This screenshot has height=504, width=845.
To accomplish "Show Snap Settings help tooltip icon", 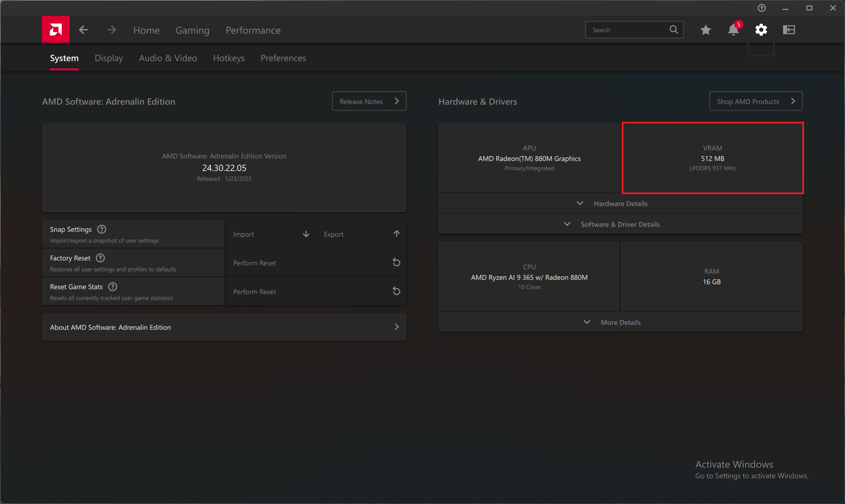I will click(102, 229).
